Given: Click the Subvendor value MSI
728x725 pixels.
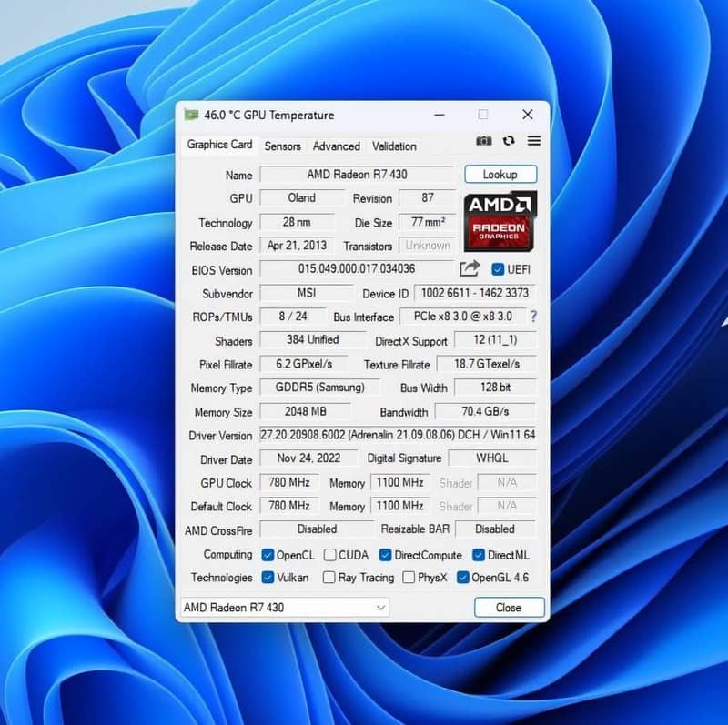Looking at the screenshot, I should coord(307,293).
